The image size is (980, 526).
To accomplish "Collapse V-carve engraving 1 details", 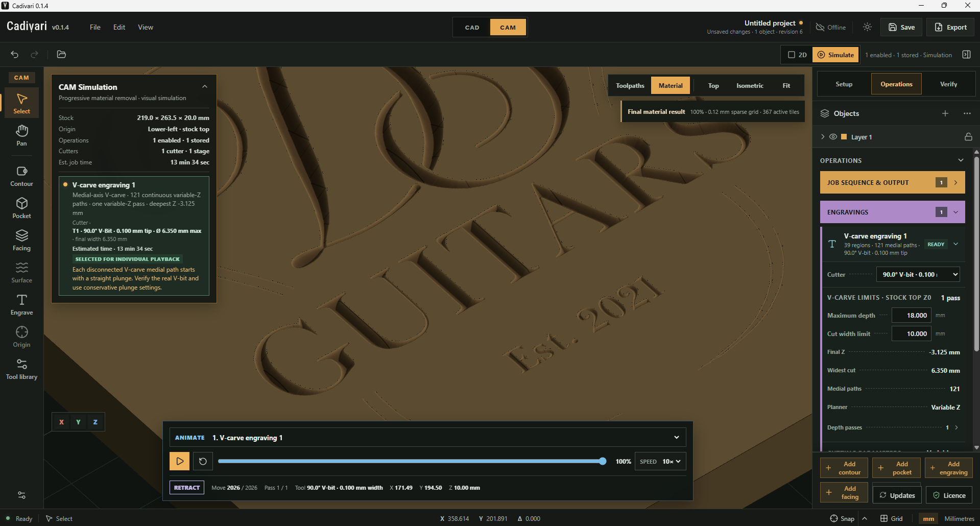I will pyautogui.click(x=955, y=244).
